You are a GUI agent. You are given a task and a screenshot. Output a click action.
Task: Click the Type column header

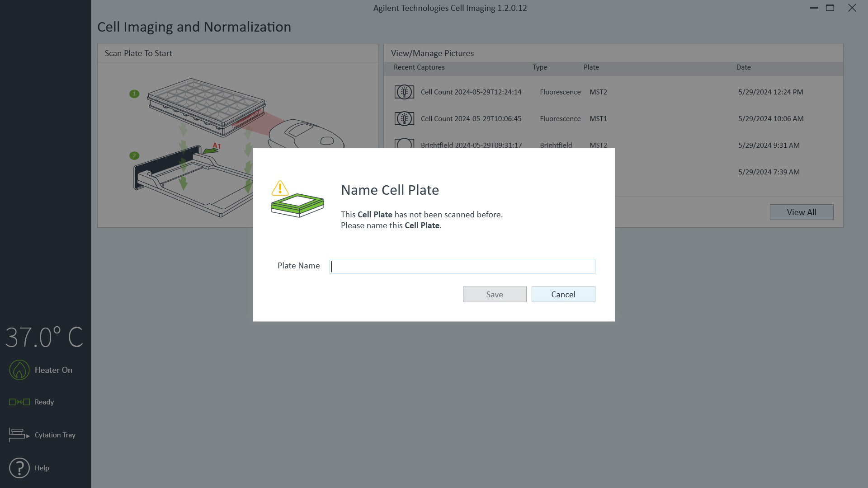[x=540, y=67]
